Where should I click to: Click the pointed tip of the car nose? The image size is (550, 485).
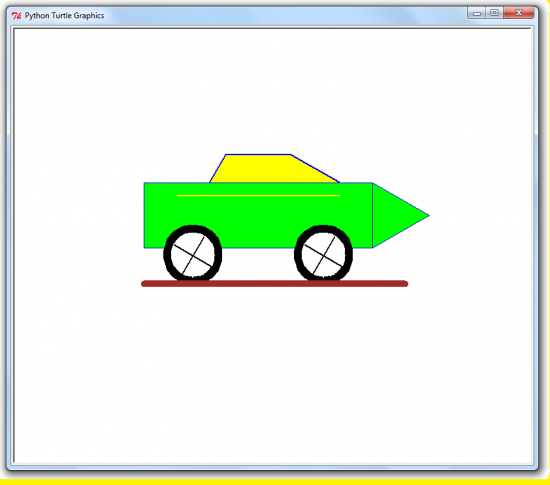(x=428, y=215)
